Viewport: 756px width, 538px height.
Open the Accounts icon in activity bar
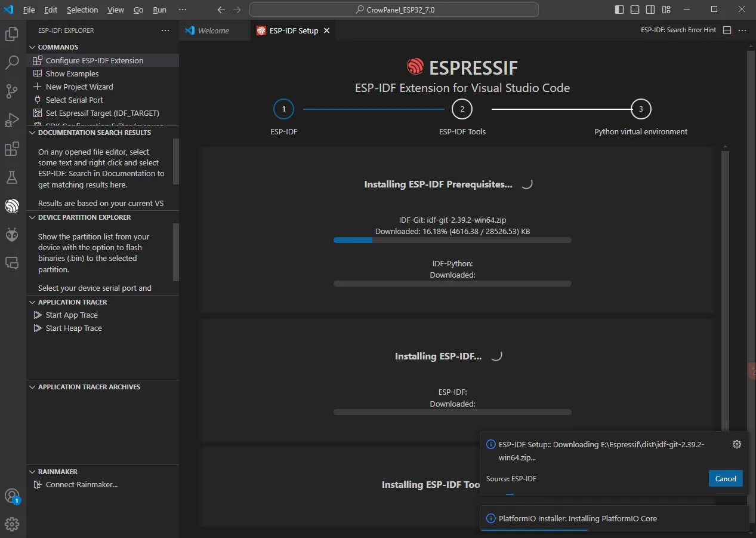point(12,496)
